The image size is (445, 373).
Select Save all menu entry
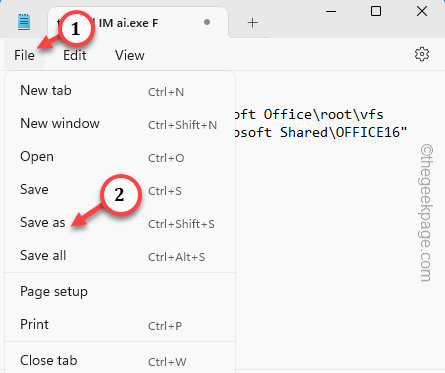[120, 256]
